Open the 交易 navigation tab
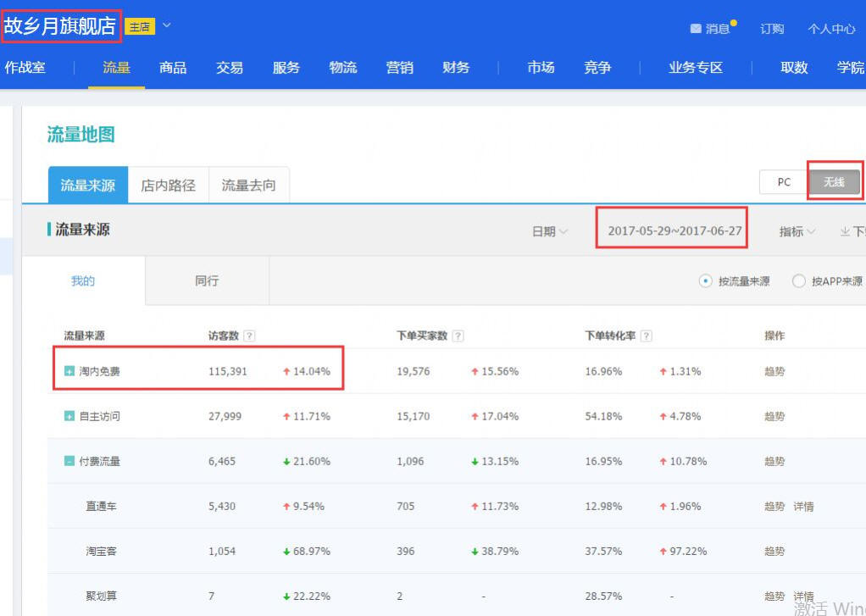This screenshot has width=866, height=616. tap(229, 68)
